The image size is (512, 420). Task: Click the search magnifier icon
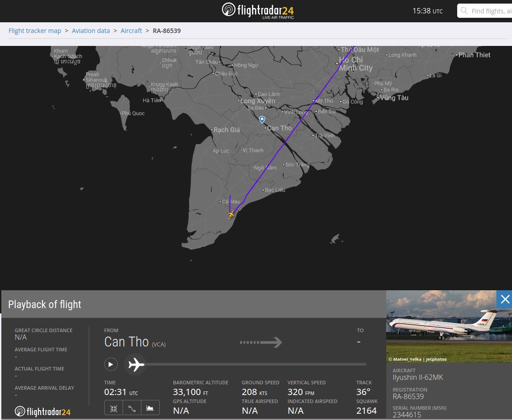click(464, 11)
